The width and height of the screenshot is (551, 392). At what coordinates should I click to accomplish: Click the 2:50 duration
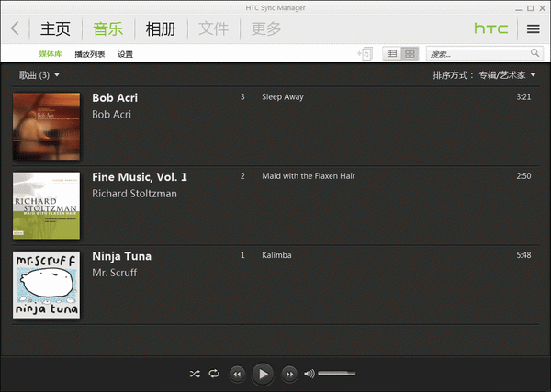523,176
